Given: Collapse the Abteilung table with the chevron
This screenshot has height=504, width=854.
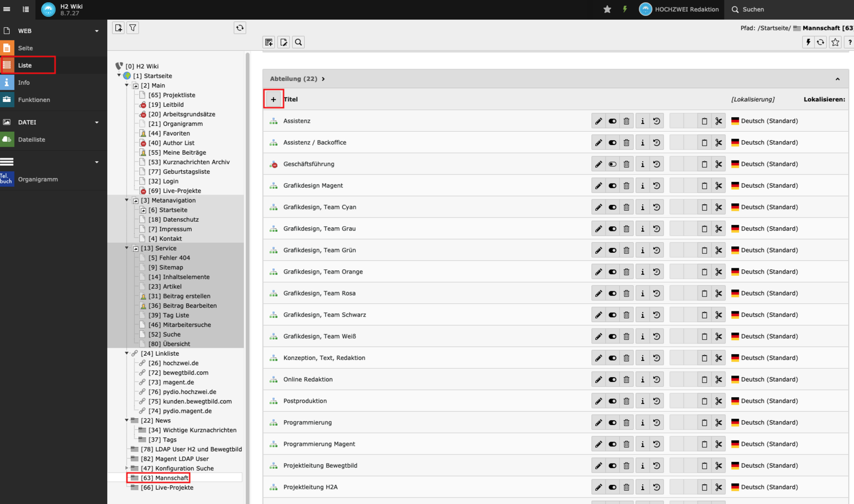Looking at the screenshot, I should (837, 79).
